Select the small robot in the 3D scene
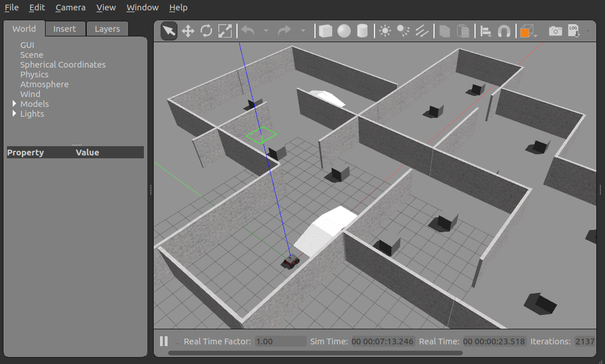Image resolution: width=605 pixels, height=364 pixels. pos(291,261)
